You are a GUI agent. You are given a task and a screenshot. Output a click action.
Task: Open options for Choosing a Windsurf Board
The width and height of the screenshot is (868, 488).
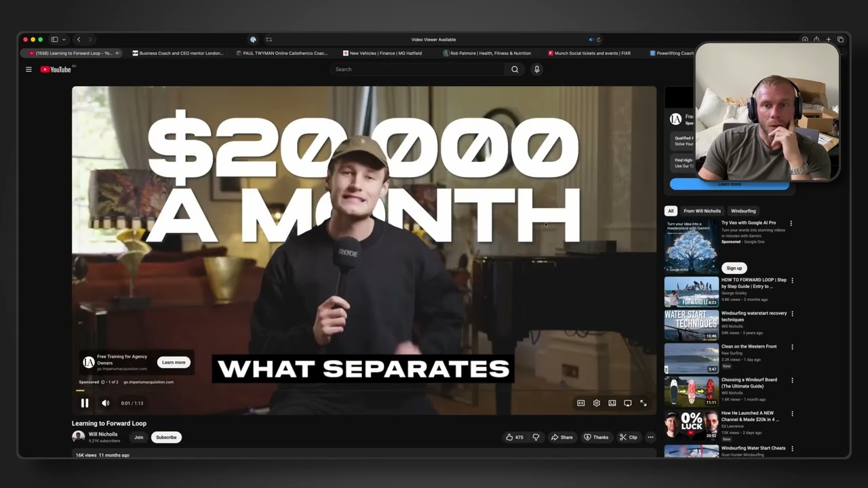click(x=792, y=380)
